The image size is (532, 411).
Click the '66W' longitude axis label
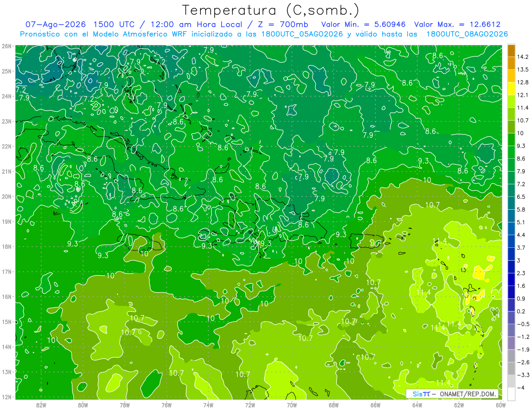[x=376, y=405]
